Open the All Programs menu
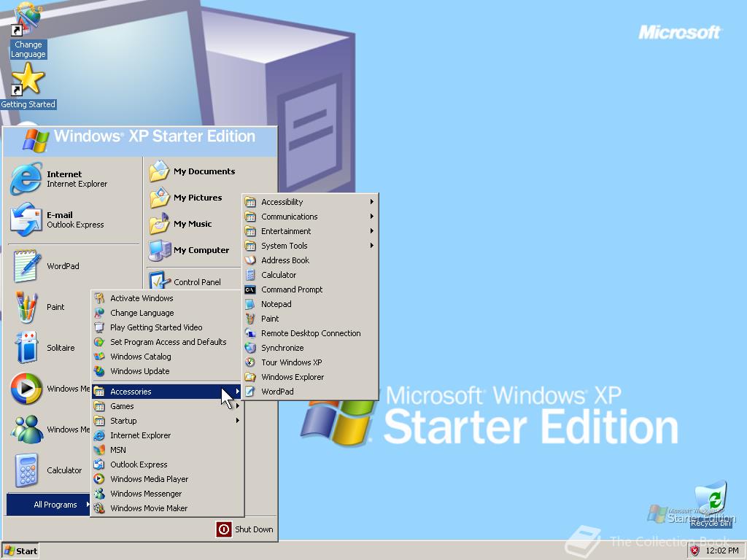Viewport: 747px width, 560px height. pyautogui.click(x=48, y=505)
